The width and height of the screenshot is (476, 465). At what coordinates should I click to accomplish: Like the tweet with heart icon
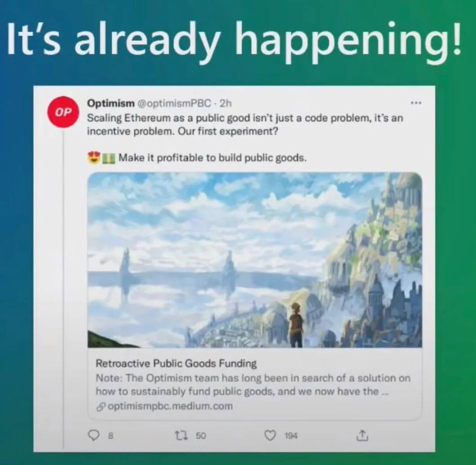click(269, 436)
